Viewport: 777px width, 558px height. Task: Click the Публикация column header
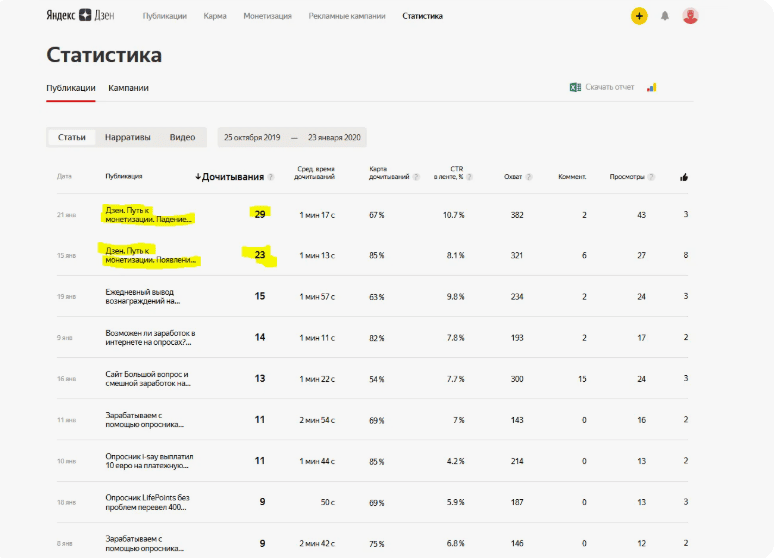click(123, 176)
